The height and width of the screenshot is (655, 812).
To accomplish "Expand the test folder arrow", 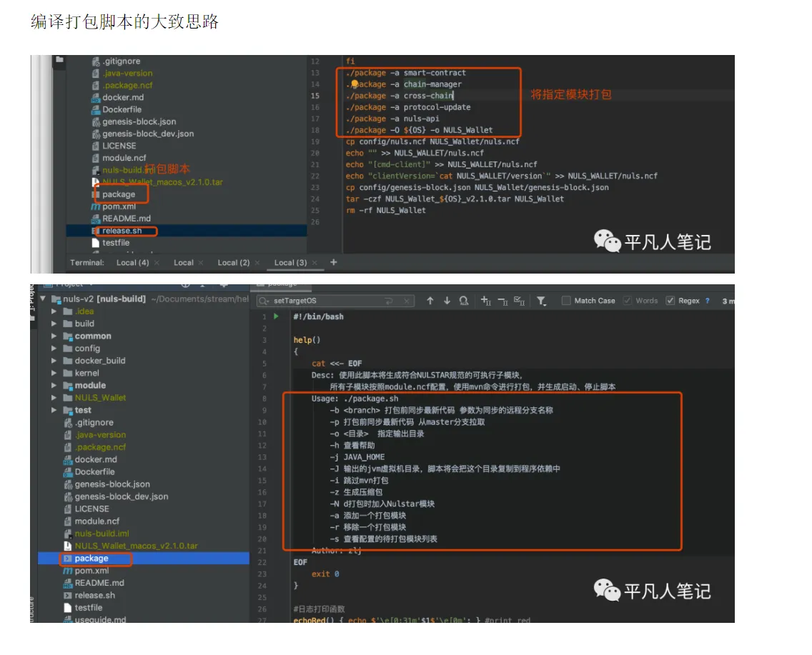I will click(x=54, y=410).
